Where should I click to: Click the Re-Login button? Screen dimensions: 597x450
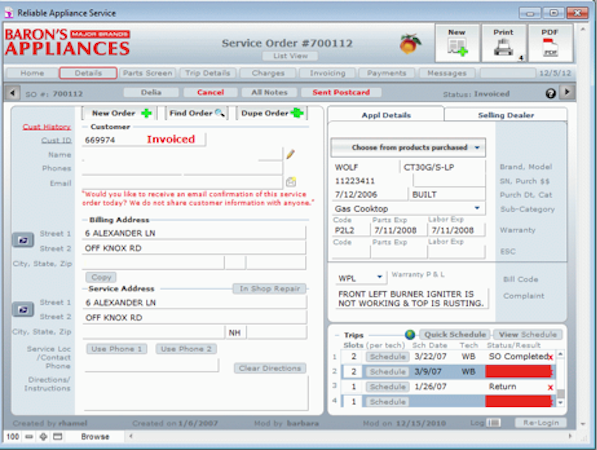pos(541,423)
